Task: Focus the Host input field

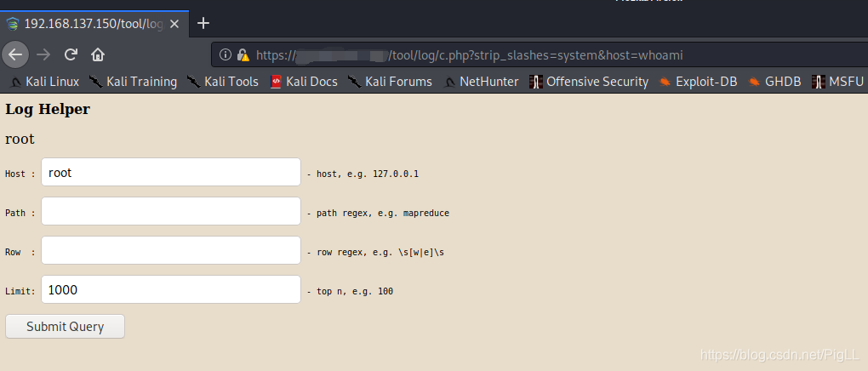Action: click(170, 172)
